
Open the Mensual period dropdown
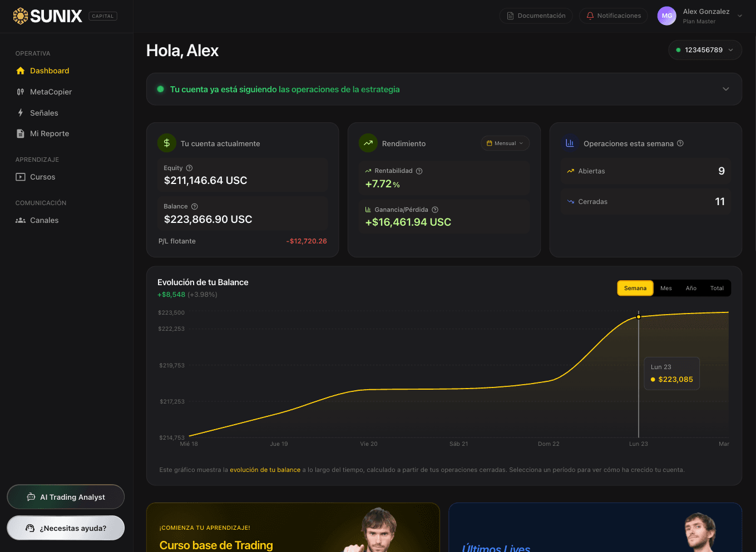point(505,143)
